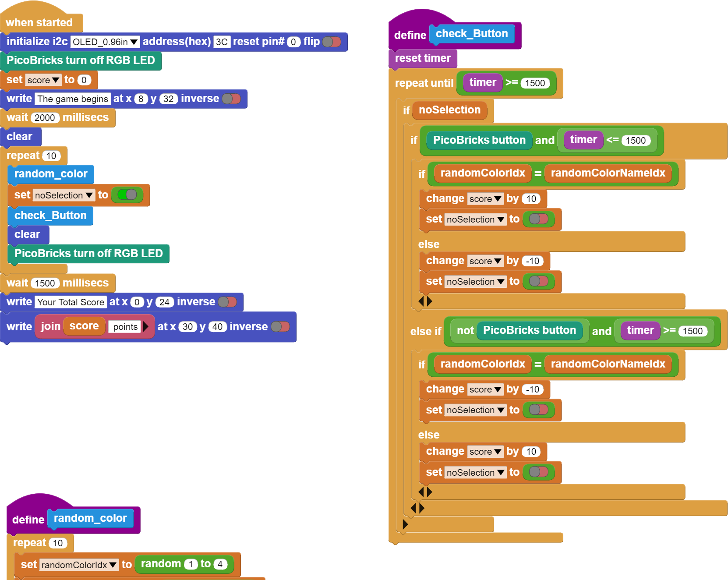The height and width of the screenshot is (580, 728).
Task: Click the check_Button call block inside repeat
Action: [x=50, y=216]
